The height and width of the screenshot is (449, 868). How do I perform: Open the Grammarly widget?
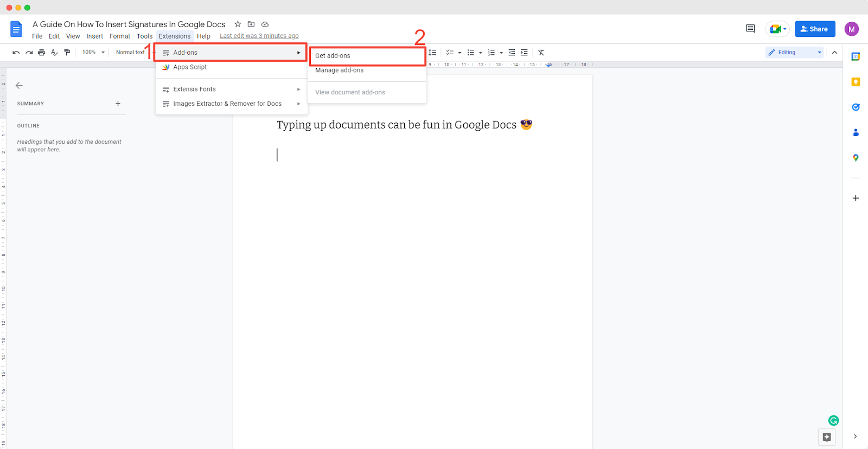click(x=833, y=420)
